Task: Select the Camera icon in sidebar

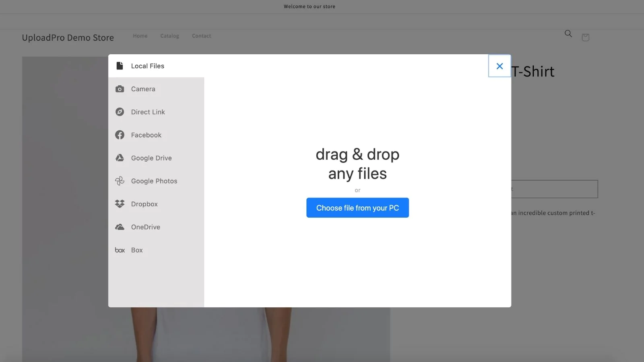Action: tap(120, 89)
